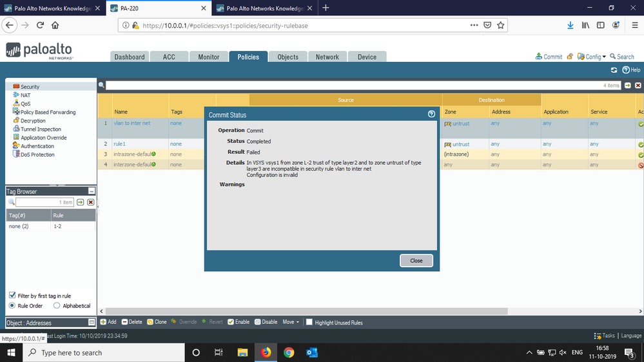Select DoS Protection policies
This screenshot has height=362, width=644.
pos(37,155)
